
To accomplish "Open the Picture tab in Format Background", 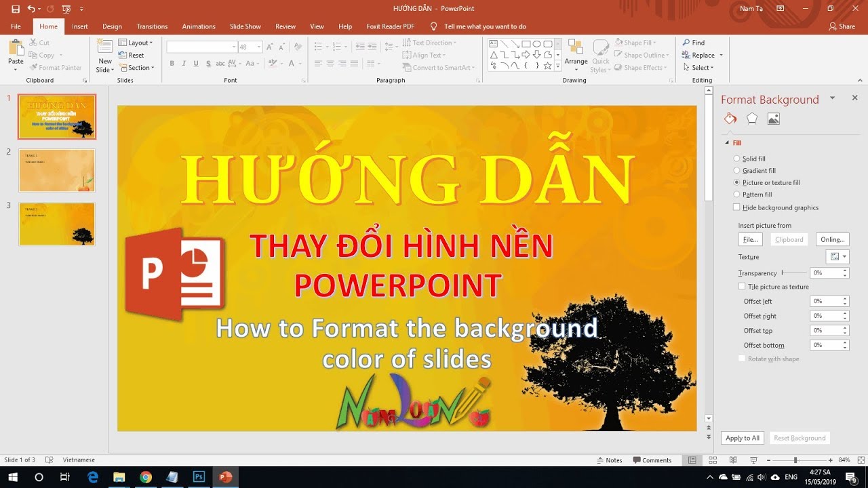I will (x=773, y=119).
